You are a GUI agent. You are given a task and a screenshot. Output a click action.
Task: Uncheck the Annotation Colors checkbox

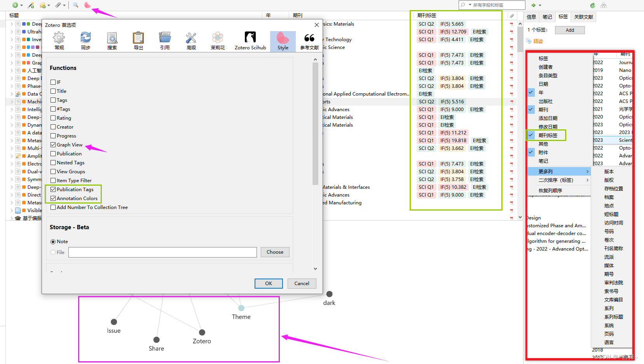pos(53,198)
